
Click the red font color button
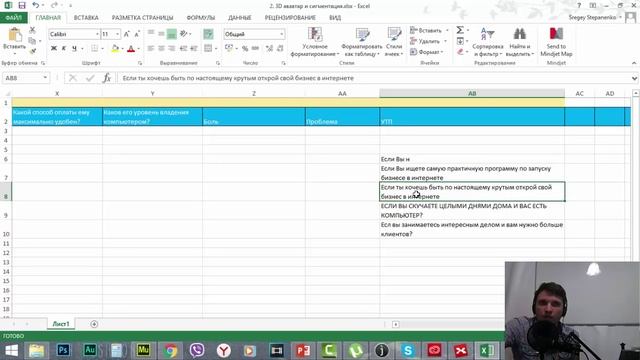[131, 49]
